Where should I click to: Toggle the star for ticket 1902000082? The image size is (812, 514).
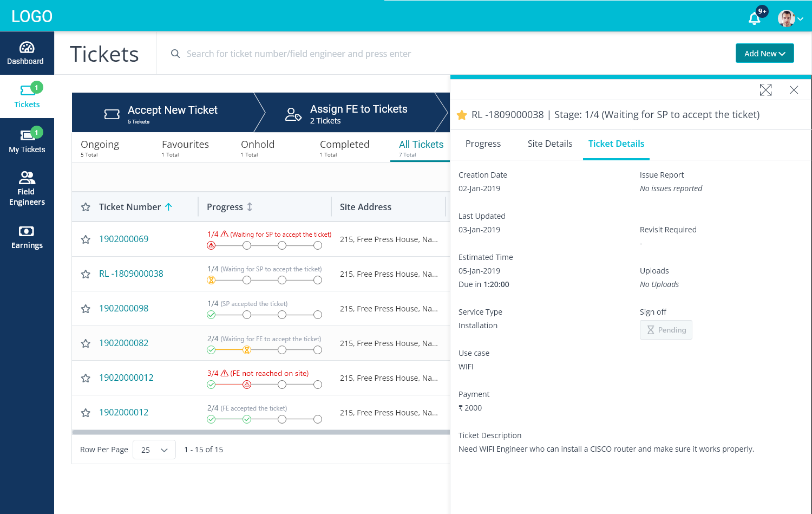click(x=86, y=343)
